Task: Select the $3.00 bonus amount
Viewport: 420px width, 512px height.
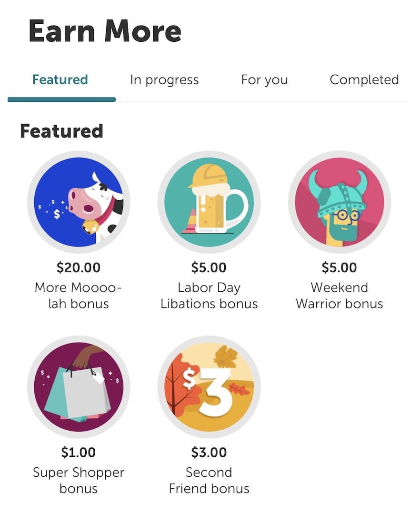Action: pyautogui.click(x=209, y=452)
